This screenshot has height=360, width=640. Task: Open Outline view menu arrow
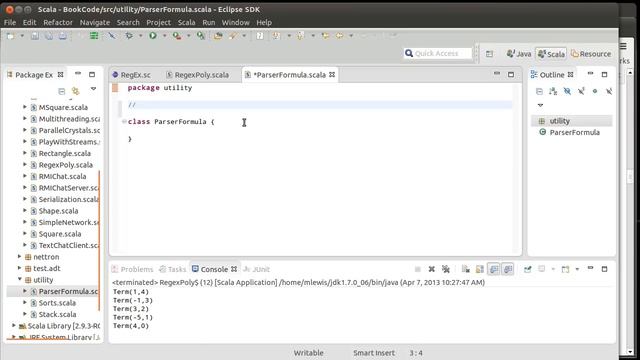(x=540, y=105)
